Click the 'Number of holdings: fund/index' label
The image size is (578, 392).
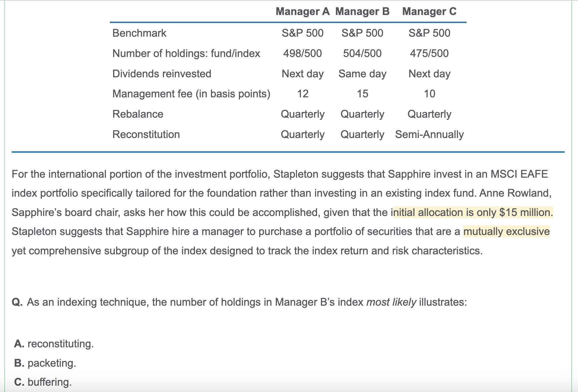tap(186, 53)
